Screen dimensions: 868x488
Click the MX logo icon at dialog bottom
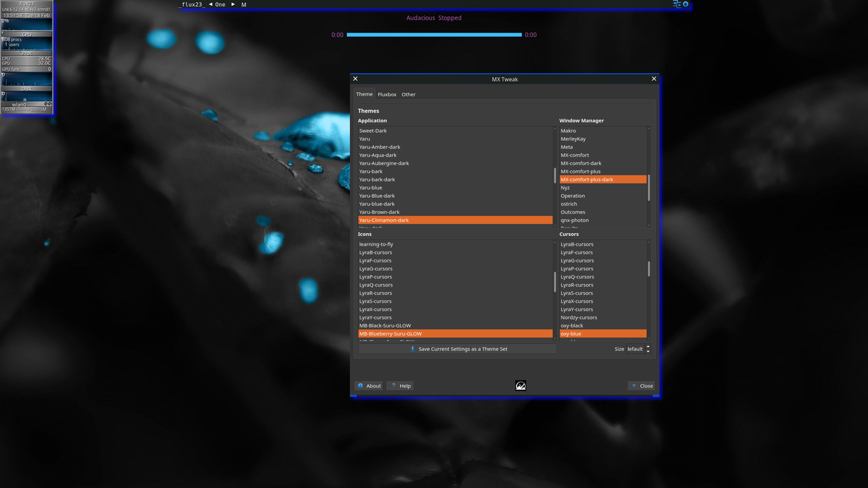tap(521, 386)
